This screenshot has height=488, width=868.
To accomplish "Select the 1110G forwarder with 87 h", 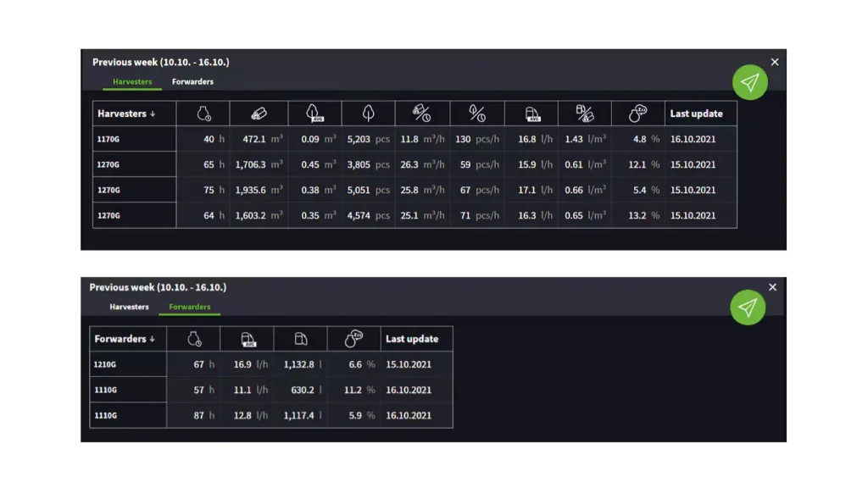I will 105,415.
